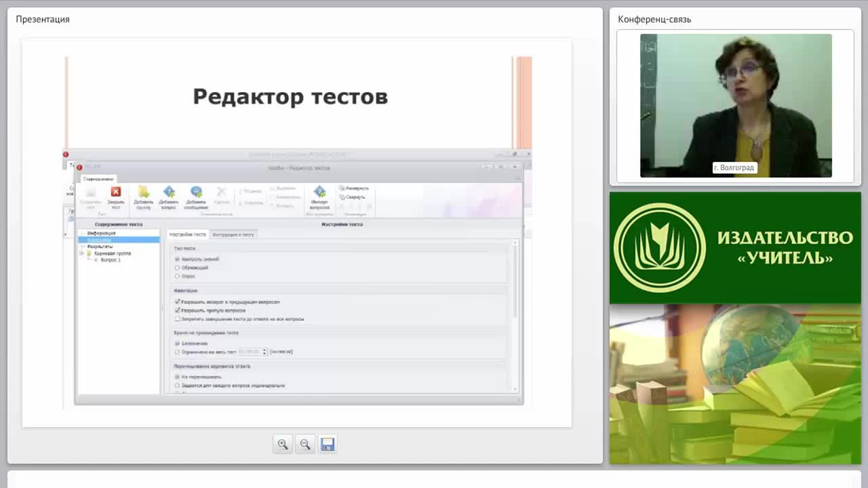Image resolution: width=868 pixels, height=488 pixels.
Task: Click the speaker video in Конференц-связь
Action: pos(736,106)
